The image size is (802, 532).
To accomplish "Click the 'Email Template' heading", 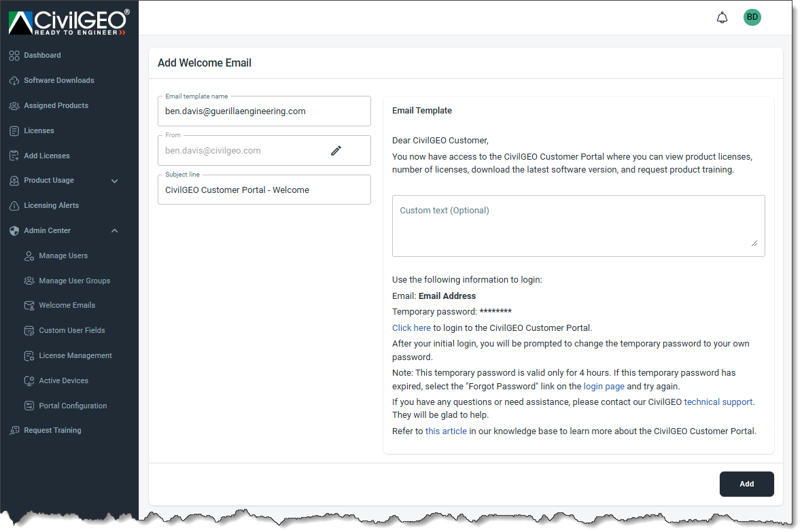I will coord(422,111).
